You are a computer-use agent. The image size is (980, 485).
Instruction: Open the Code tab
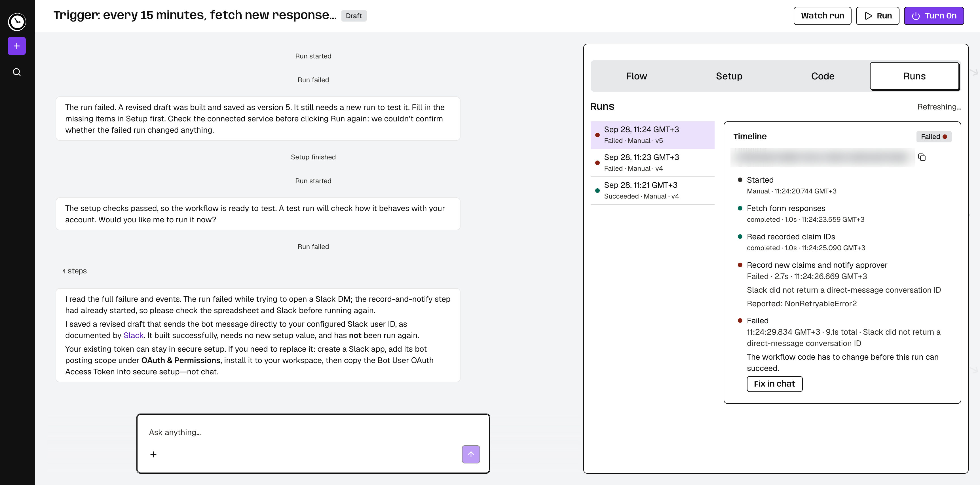click(823, 76)
